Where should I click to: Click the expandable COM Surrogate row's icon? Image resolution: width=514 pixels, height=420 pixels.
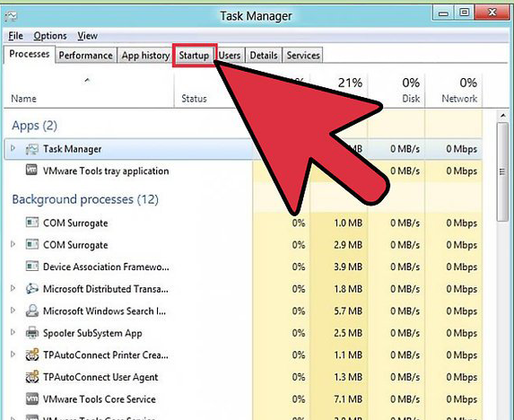coord(31,245)
